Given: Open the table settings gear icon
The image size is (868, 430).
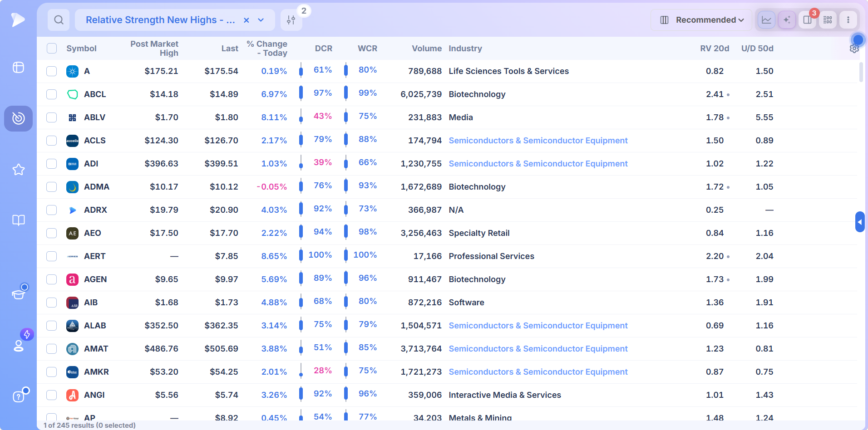Looking at the screenshot, I should point(854,49).
